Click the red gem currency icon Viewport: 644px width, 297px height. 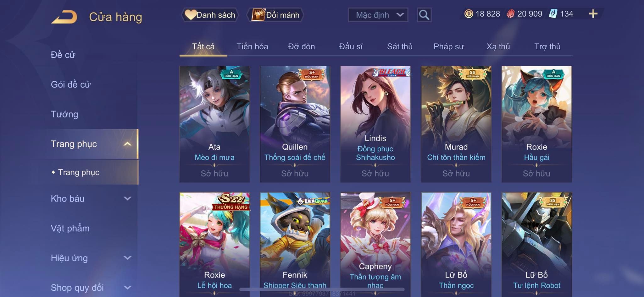point(511,14)
